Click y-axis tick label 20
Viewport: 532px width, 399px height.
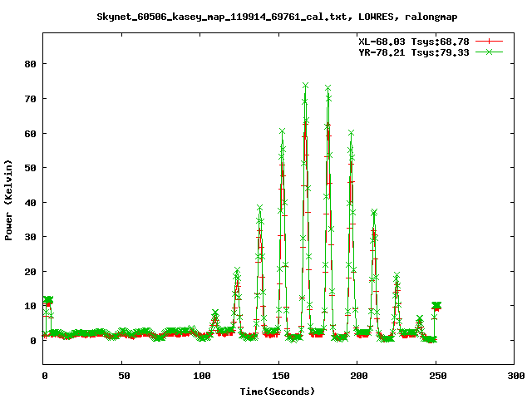click(30, 272)
